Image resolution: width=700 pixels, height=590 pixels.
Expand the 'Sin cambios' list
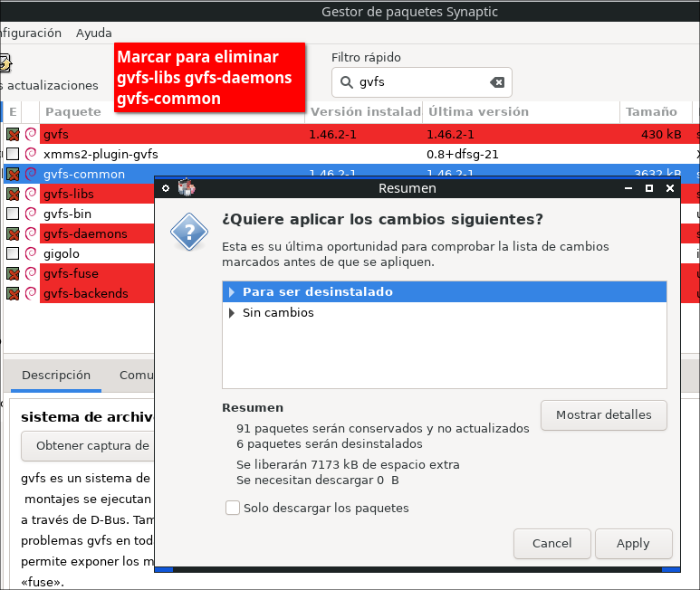click(x=232, y=313)
